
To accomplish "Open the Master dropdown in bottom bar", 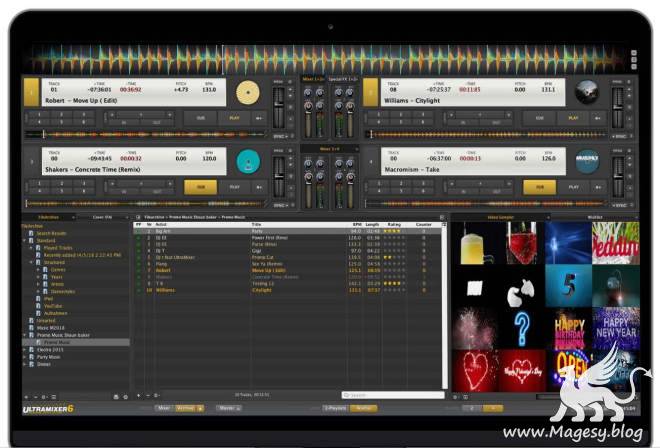I will click(229, 408).
